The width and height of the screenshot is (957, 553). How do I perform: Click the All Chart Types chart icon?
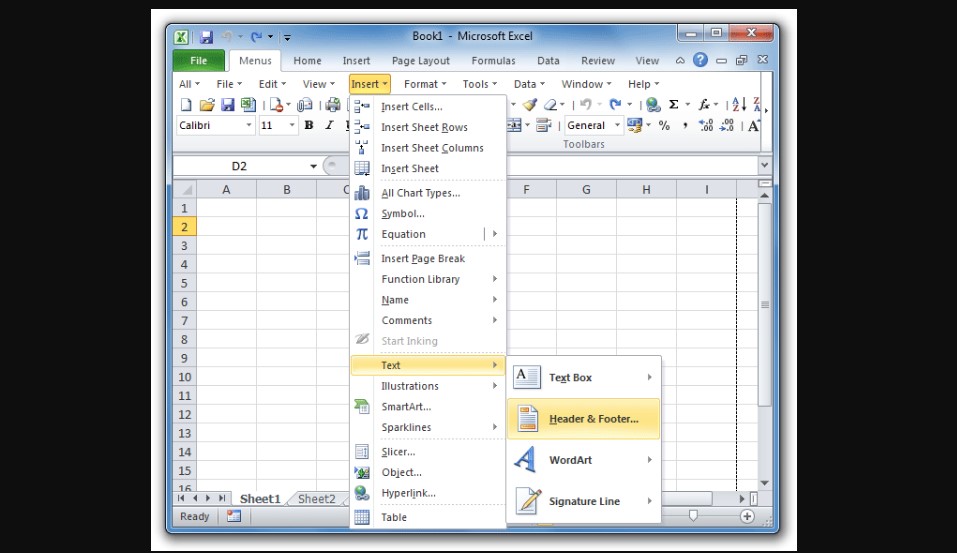coord(362,193)
